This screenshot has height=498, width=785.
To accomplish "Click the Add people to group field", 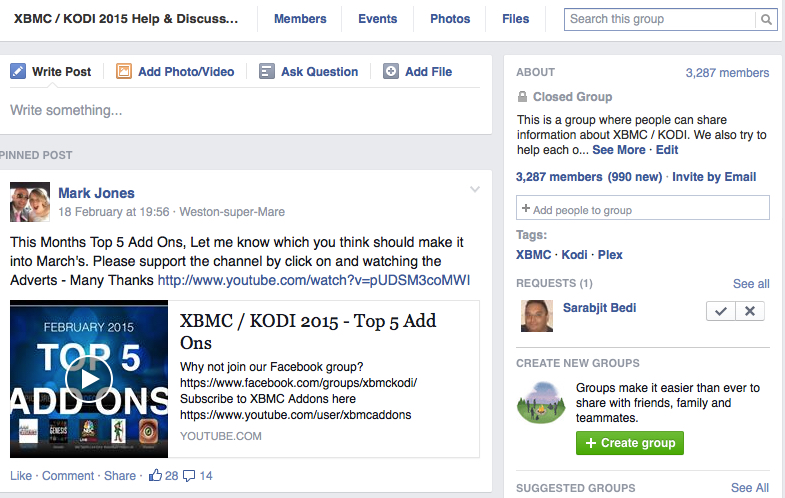I will (643, 207).
